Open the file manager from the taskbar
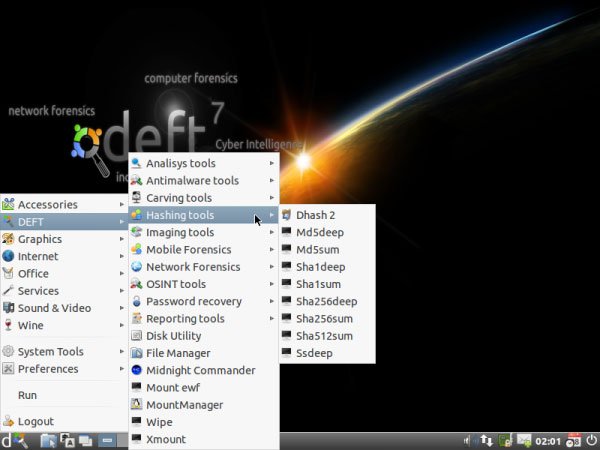 (x=48, y=441)
